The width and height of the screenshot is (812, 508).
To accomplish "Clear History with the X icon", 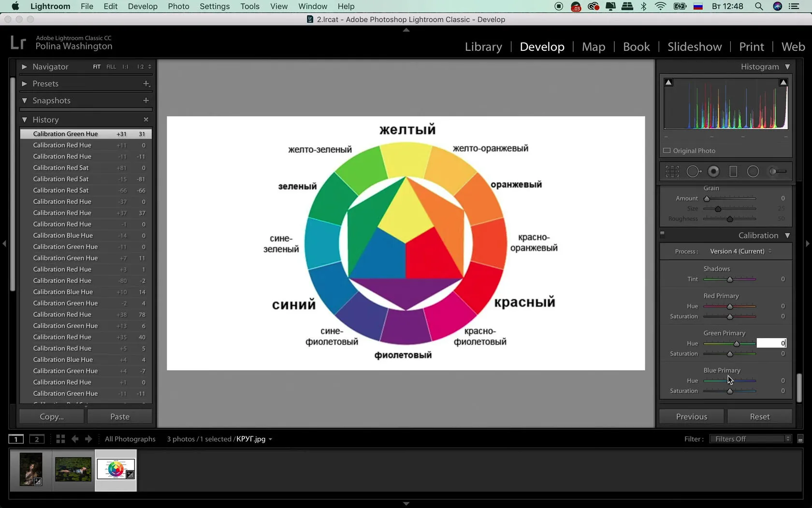I will (146, 120).
